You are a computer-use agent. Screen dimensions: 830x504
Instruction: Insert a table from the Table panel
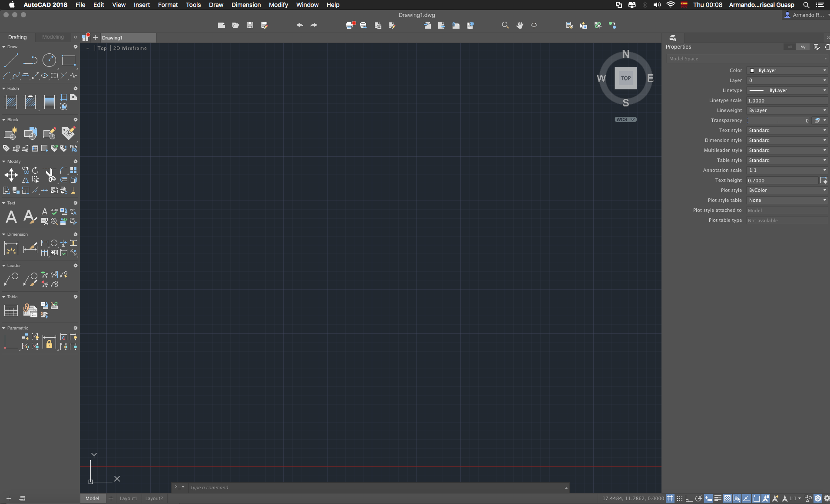(11, 310)
